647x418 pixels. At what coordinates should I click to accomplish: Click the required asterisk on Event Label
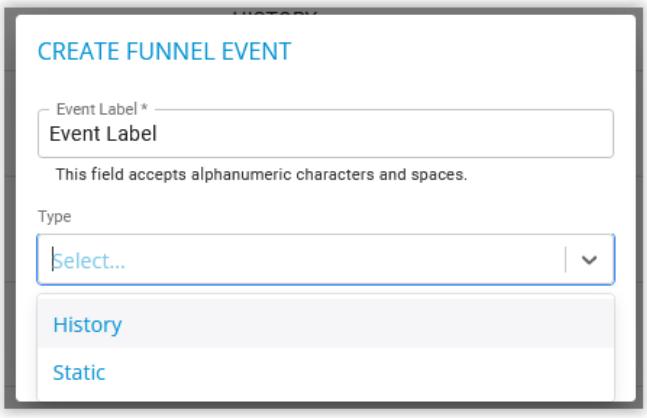tap(144, 108)
